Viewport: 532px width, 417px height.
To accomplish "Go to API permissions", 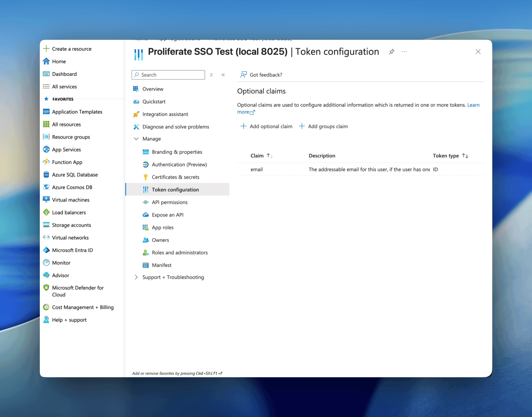I will click(169, 202).
